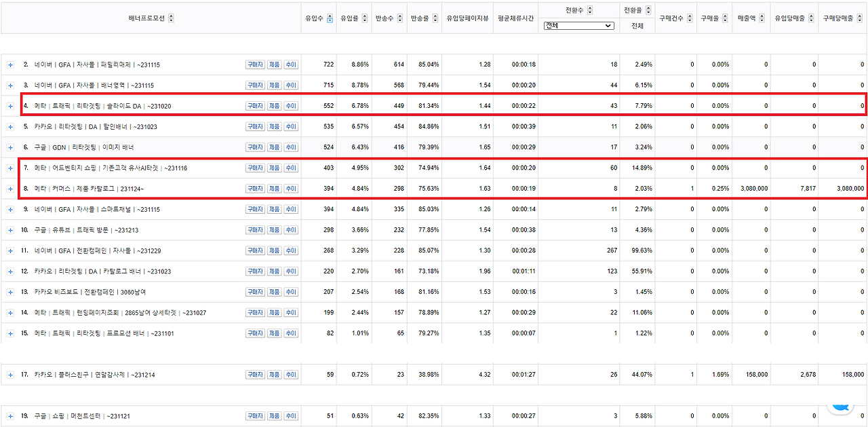868x427 pixels.
Task: Expand row 17 카카오 플러스친구
Action: click(x=10, y=375)
